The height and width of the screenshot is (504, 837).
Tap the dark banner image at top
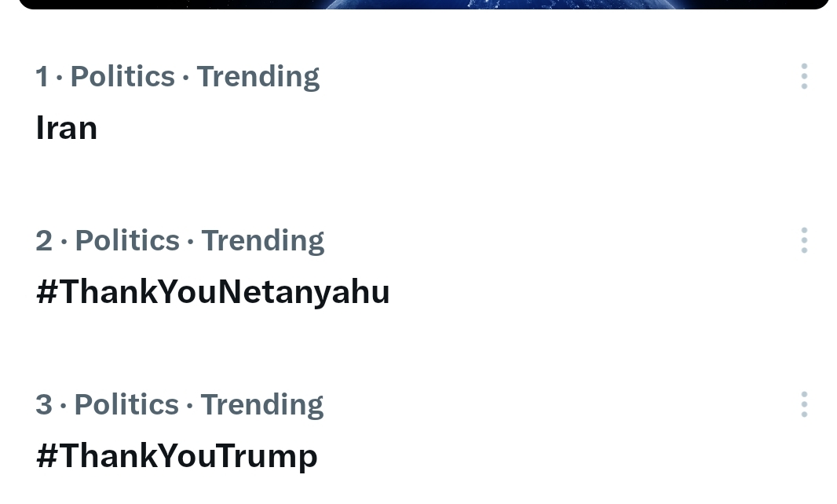point(424,4)
